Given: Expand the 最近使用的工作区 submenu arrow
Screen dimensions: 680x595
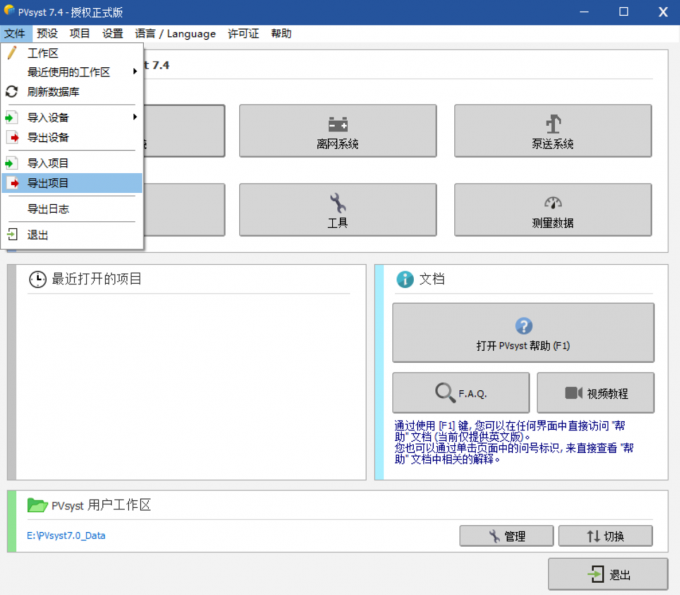Looking at the screenshot, I should [135, 71].
